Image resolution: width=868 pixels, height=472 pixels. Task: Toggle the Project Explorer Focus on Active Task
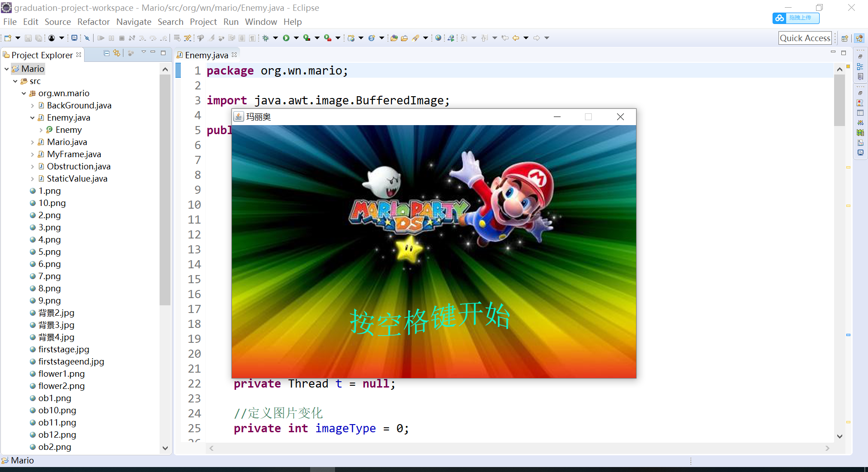coord(131,53)
